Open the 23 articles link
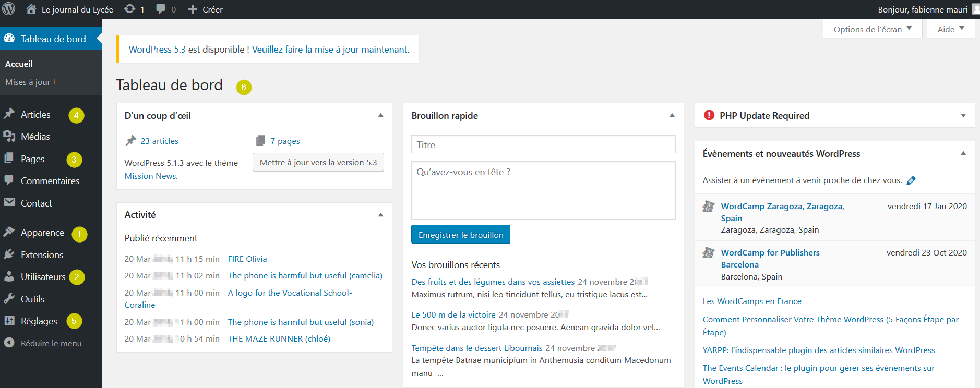The height and width of the screenshot is (388, 980). 160,141
